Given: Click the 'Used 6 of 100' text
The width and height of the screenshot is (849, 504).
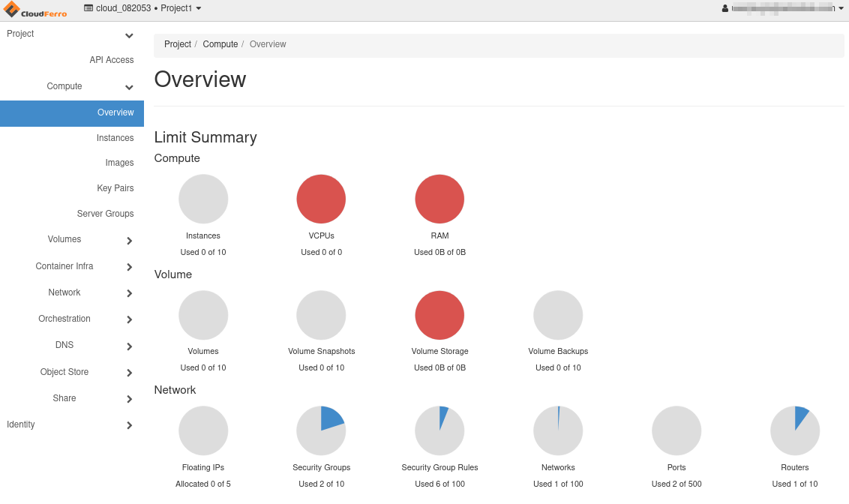Looking at the screenshot, I should point(439,484).
